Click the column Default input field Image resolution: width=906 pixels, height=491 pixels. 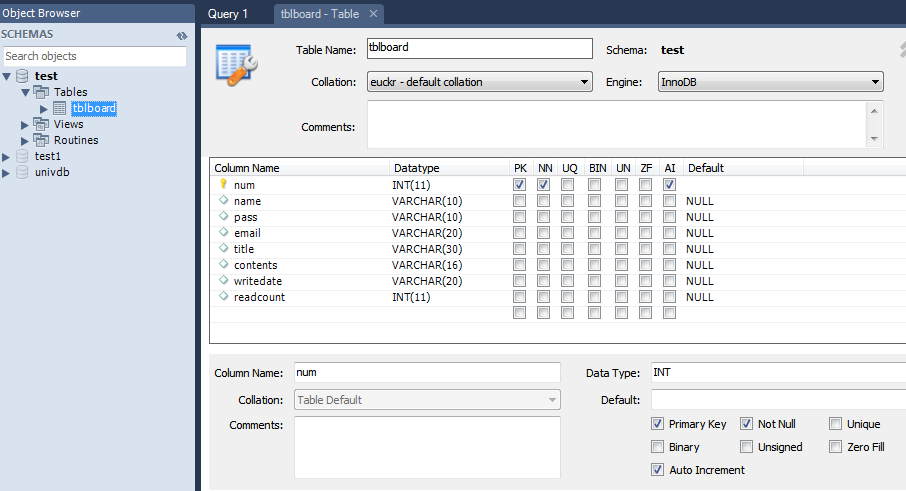click(x=778, y=400)
